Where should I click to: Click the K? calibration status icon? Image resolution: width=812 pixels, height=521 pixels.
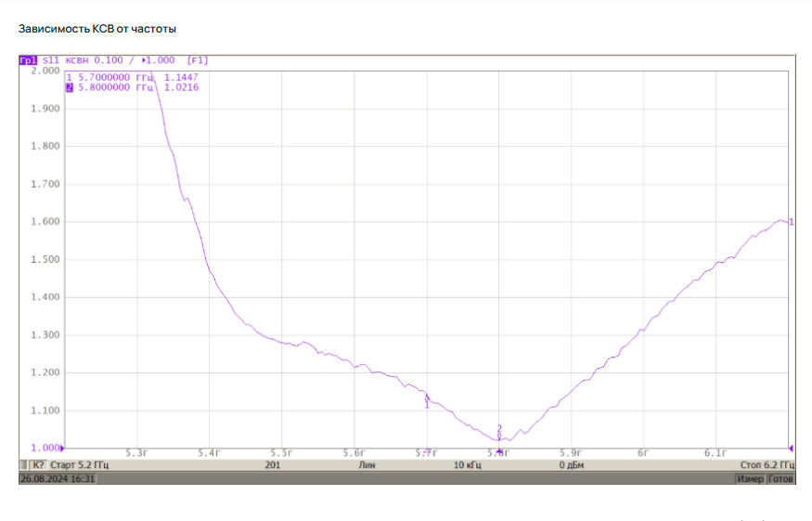tap(36, 464)
